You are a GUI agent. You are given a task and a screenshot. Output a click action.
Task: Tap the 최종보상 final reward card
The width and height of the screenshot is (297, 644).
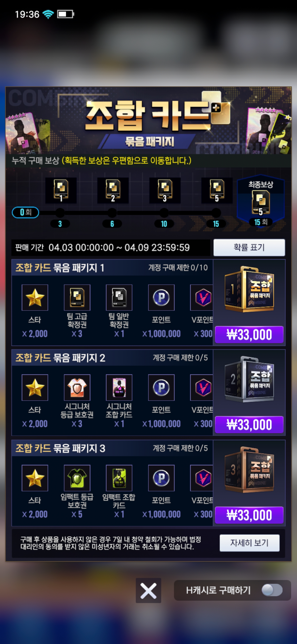pyautogui.click(x=261, y=201)
